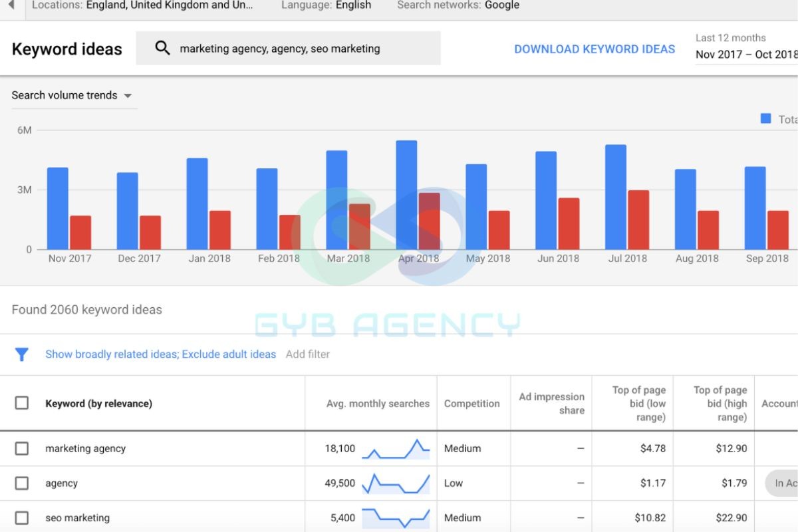Click the blue filter funnel icon
This screenshot has width=798, height=532.
[x=22, y=354]
